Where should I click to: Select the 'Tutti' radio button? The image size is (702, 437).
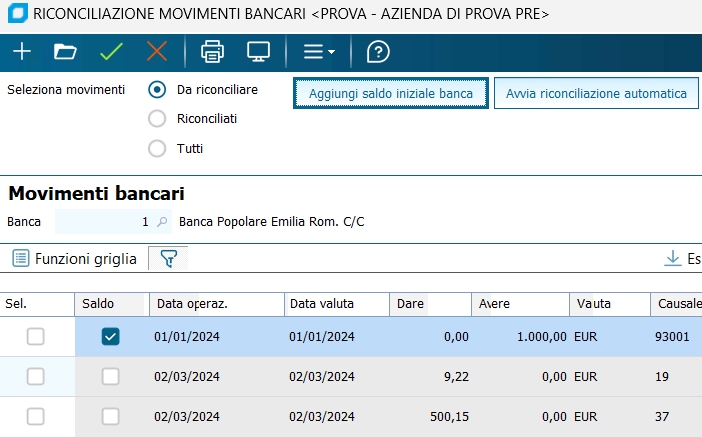pos(156,149)
